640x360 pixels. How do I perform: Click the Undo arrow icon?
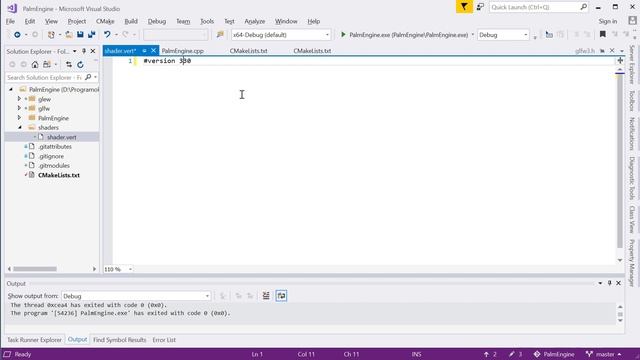[x=107, y=35]
